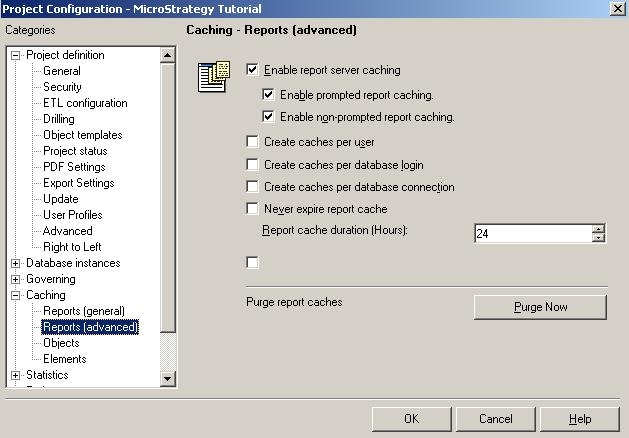The width and height of the screenshot is (629, 438).
Task: Check Create caches per database login
Action: click(x=252, y=164)
